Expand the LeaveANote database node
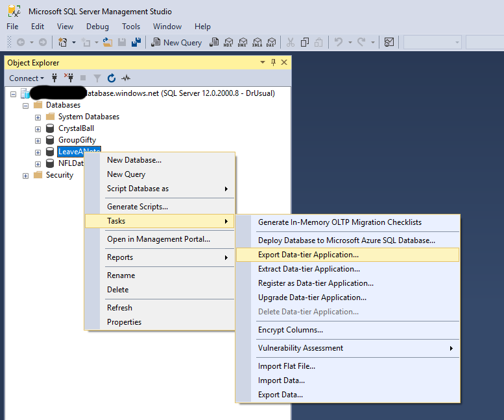The height and width of the screenshot is (420, 504). pyautogui.click(x=38, y=152)
